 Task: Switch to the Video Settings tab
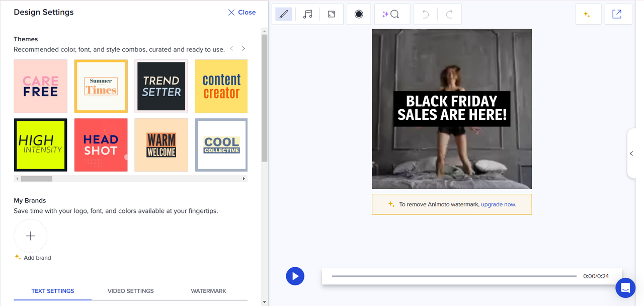point(130,291)
